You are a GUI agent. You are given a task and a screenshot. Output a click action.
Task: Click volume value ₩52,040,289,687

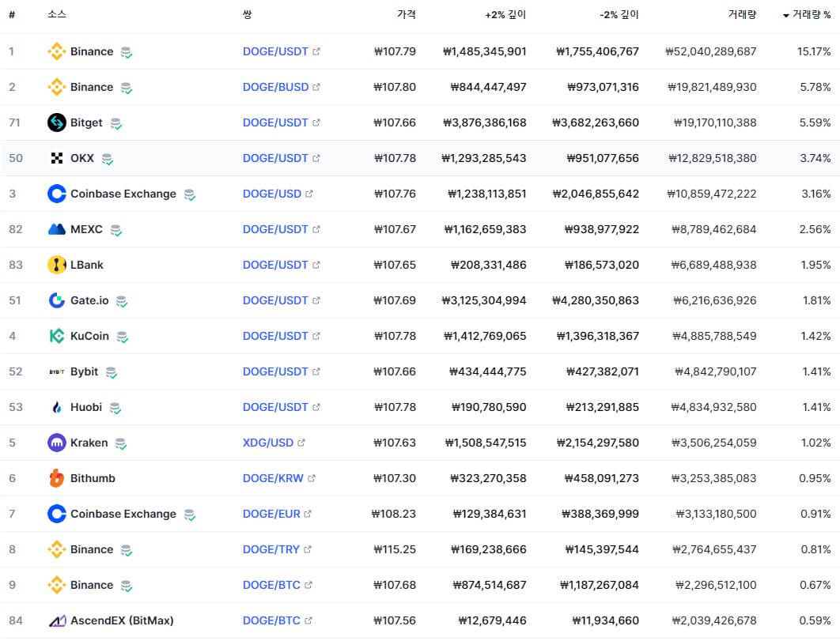710,51
